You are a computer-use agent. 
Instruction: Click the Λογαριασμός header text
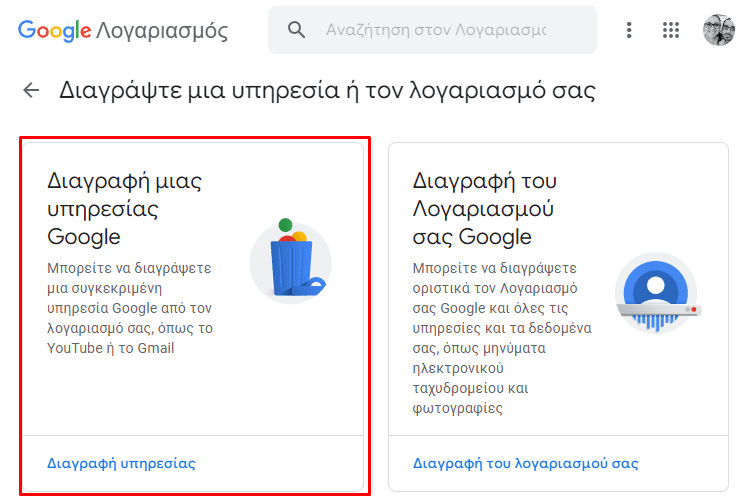[162, 31]
